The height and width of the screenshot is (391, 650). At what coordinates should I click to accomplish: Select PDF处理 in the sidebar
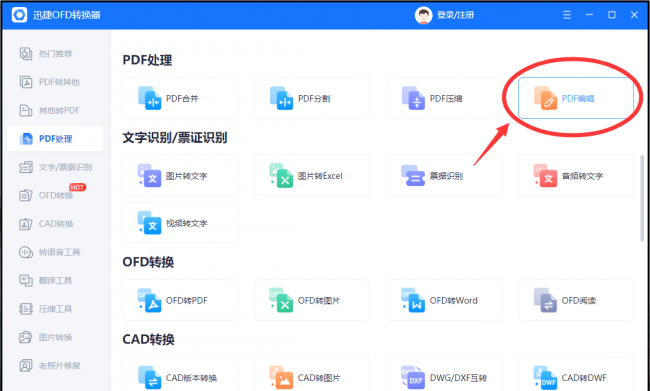click(x=55, y=138)
